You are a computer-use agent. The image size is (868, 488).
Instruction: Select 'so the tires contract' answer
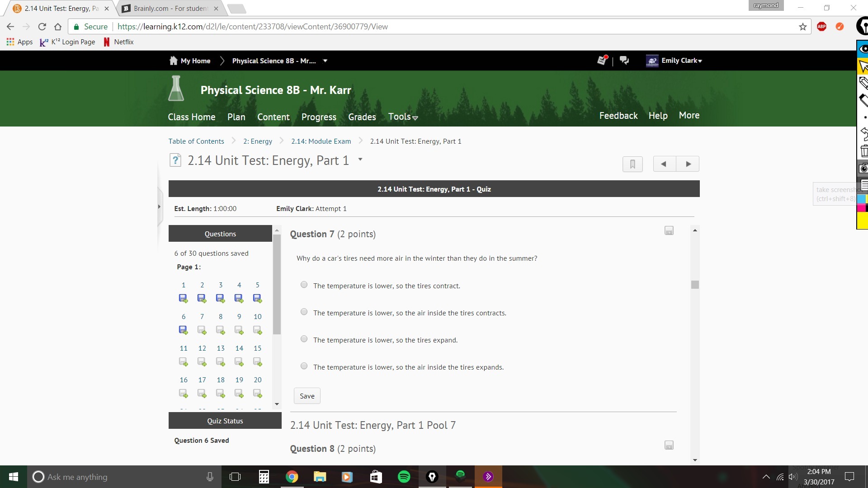click(x=304, y=285)
